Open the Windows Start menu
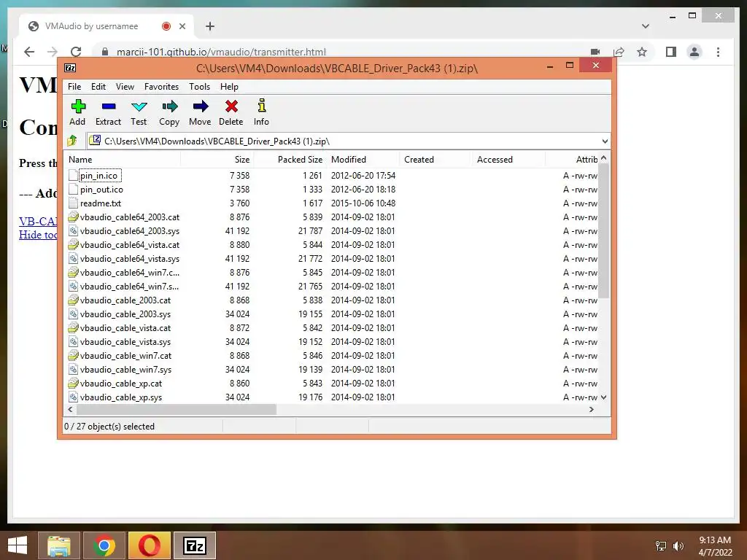 (18, 545)
